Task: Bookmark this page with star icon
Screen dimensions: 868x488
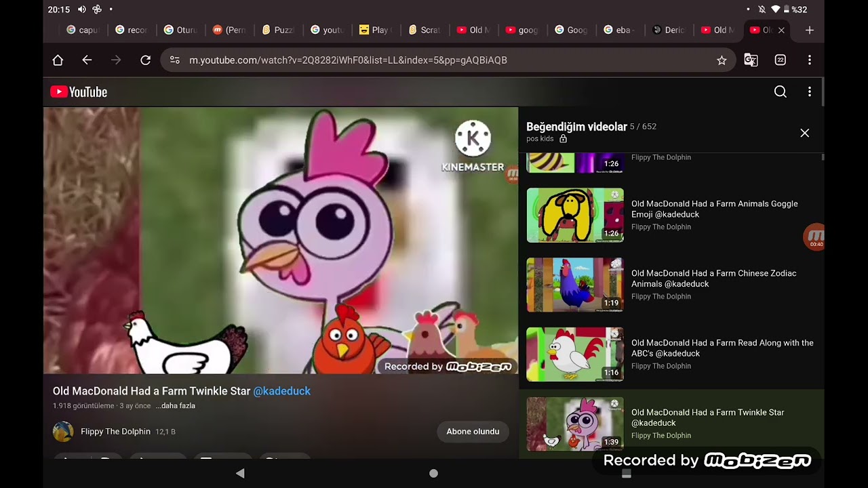Action: (x=722, y=60)
